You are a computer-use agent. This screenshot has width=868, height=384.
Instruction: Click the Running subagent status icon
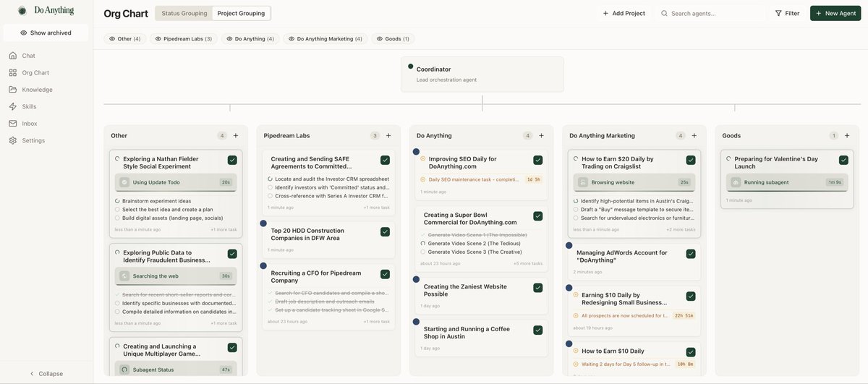click(736, 182)
